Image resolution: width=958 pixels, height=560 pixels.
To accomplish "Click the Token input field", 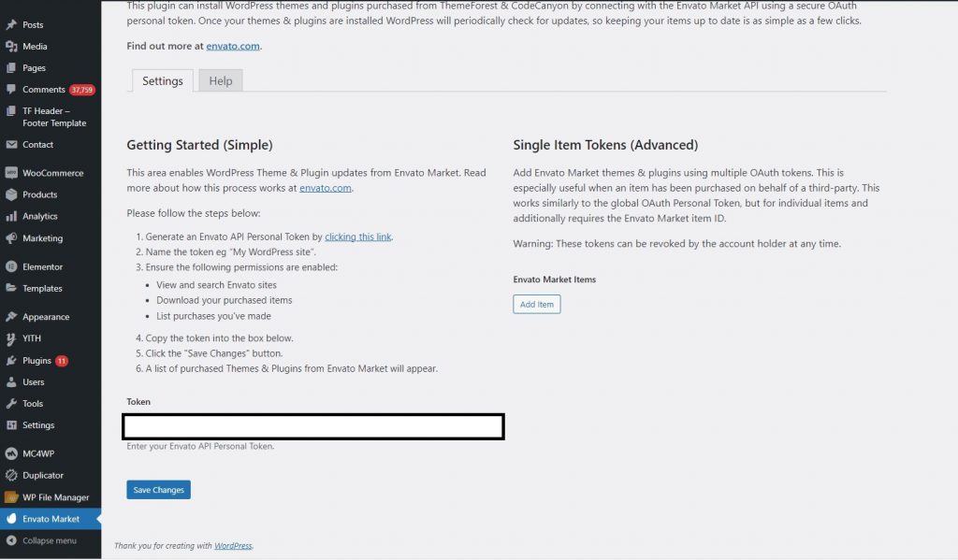I will click(313, 427).
